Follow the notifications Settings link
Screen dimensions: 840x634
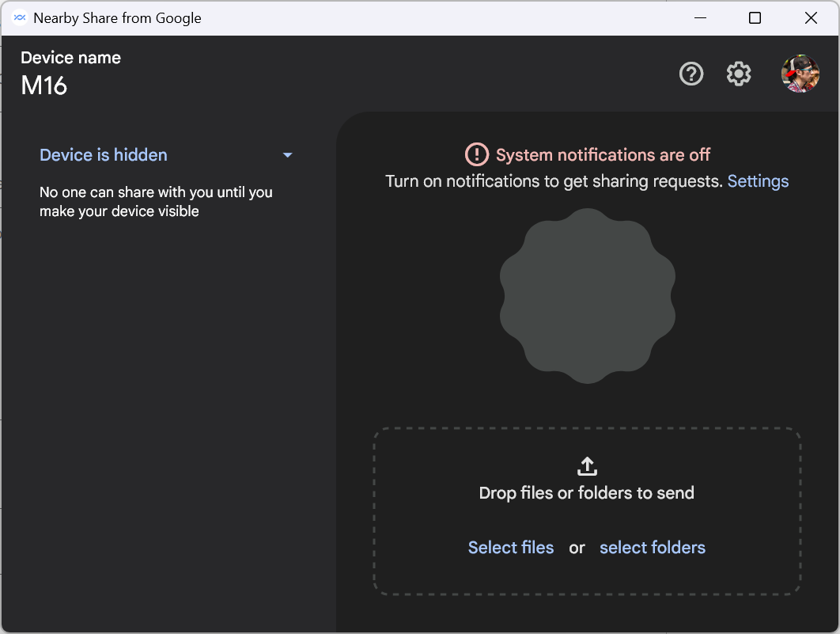point(758,181)
